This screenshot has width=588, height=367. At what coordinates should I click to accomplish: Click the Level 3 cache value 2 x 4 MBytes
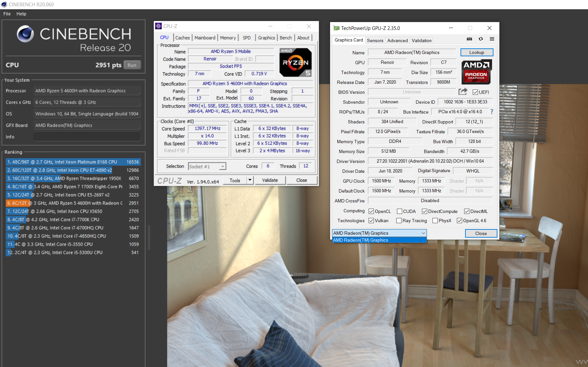pyautogui.click(x=272, y=150)
